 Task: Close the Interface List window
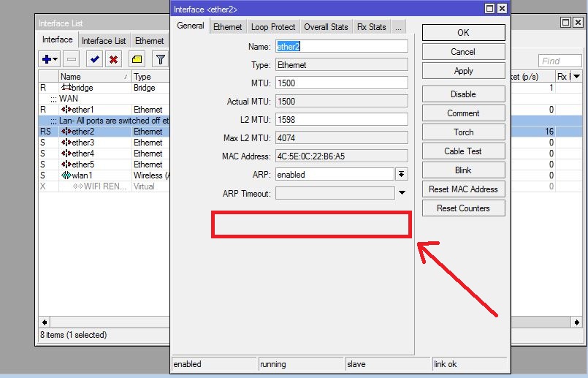(578, 22)
